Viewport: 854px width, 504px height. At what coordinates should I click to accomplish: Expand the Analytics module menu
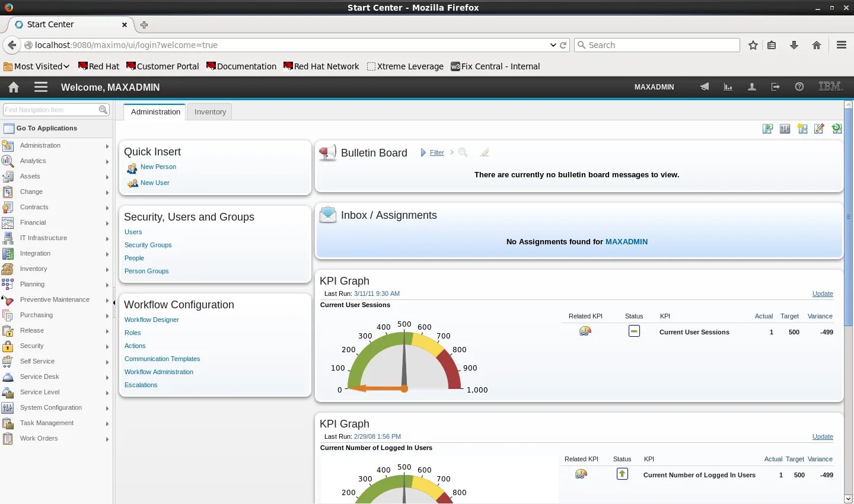point(56,161)
